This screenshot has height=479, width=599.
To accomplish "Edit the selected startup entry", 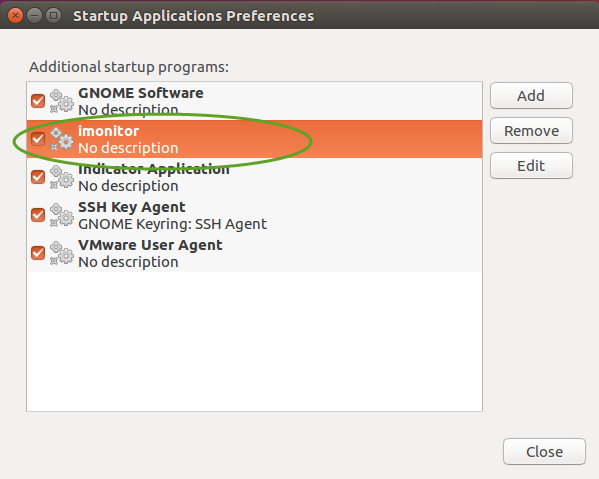I will coord(531,166).
